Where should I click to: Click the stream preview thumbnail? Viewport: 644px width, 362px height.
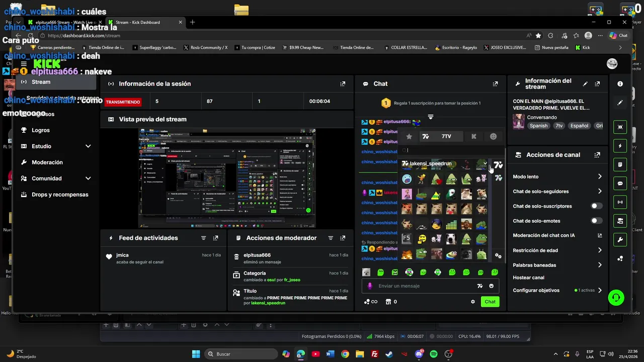coord(227,178)
